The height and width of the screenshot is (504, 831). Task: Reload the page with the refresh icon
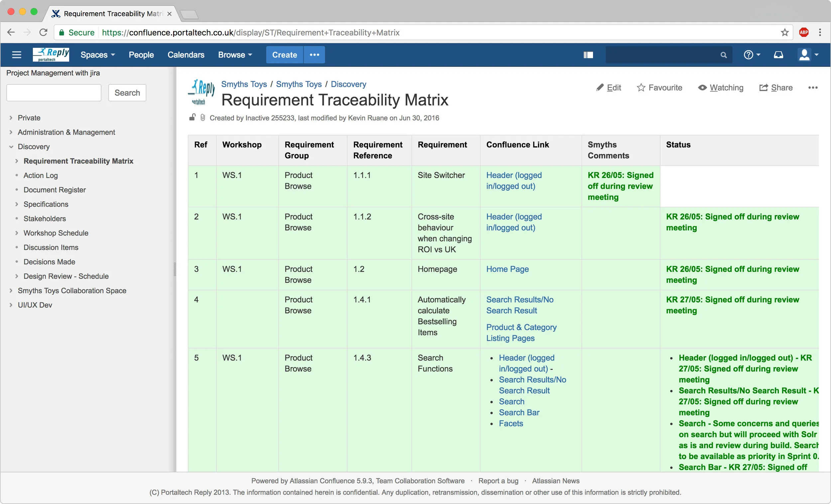(43, 32)
